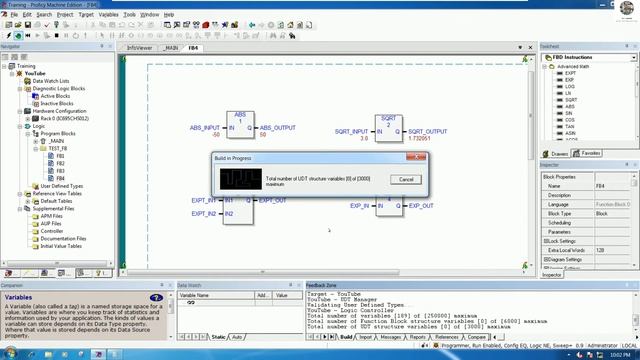Select User Defined Types item
The height and width of the screenshot is (360, 640).
click(x=61, y=186)
